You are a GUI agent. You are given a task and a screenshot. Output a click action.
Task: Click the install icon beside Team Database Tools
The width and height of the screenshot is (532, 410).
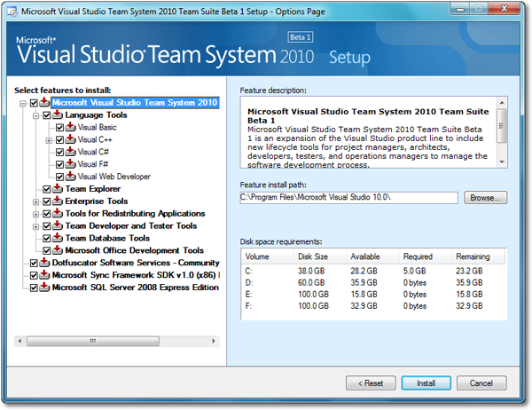(x=58, y=238)
